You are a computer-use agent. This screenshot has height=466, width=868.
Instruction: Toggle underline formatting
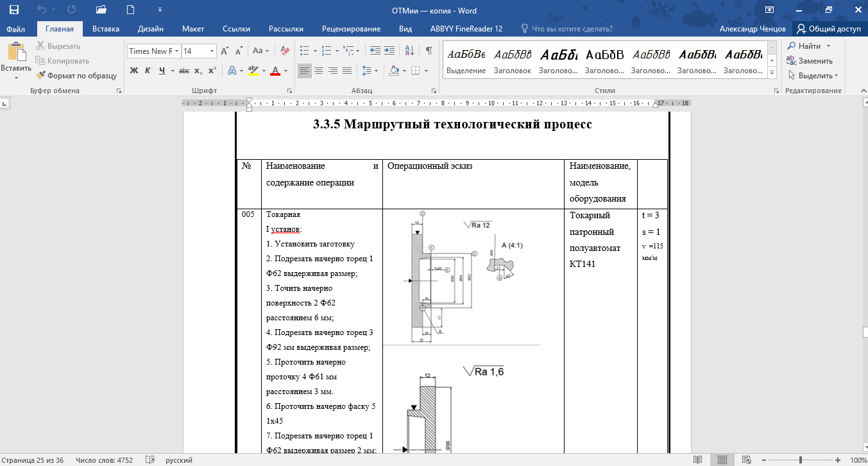point(162,71)
